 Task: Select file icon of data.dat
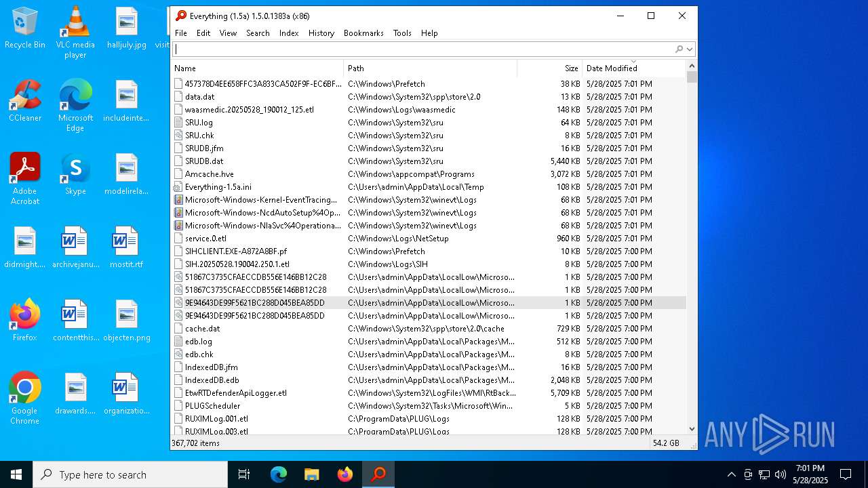[178, 96]
